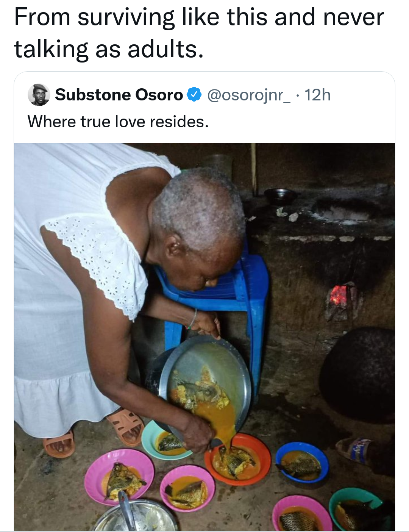The image size is (409, 532).
Task: Click the left pink bowl with fish
Action: (119, 477)
